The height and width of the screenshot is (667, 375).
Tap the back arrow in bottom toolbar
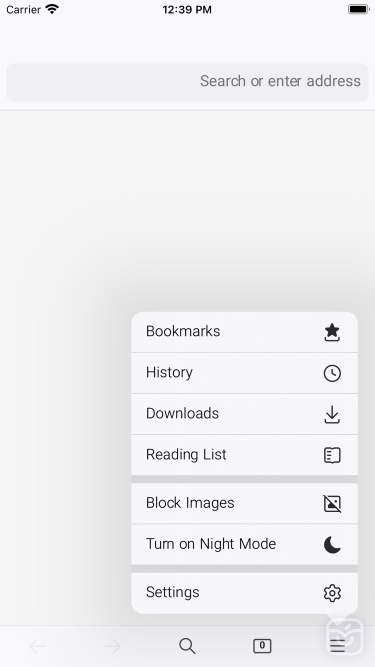click(x=37, y=646)
